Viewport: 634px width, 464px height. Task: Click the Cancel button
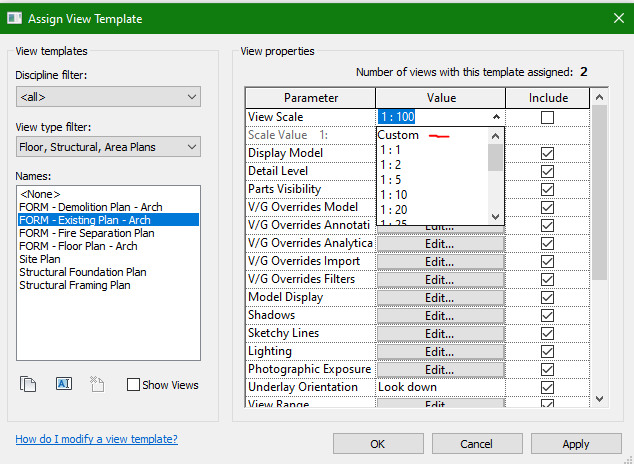pyautogui.click(x=477, y=444)
